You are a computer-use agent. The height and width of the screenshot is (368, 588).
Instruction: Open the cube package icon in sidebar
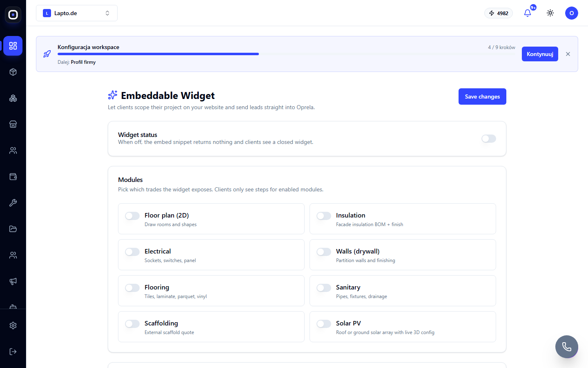13,72
